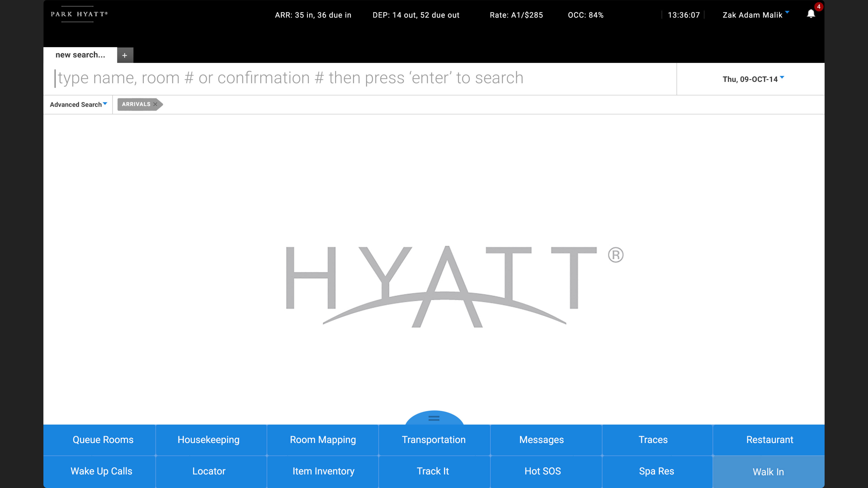Remove the ARRIVALS filter with its X
The height and width of the screenshot is (488, 868).
coord(155,104)
